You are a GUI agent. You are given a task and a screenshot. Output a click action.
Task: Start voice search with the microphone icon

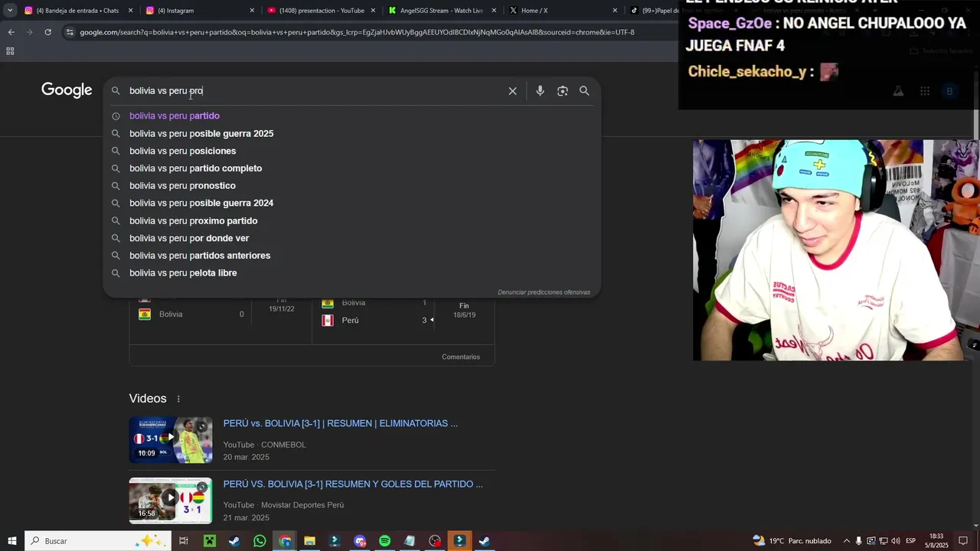click(x=540, y=91)
